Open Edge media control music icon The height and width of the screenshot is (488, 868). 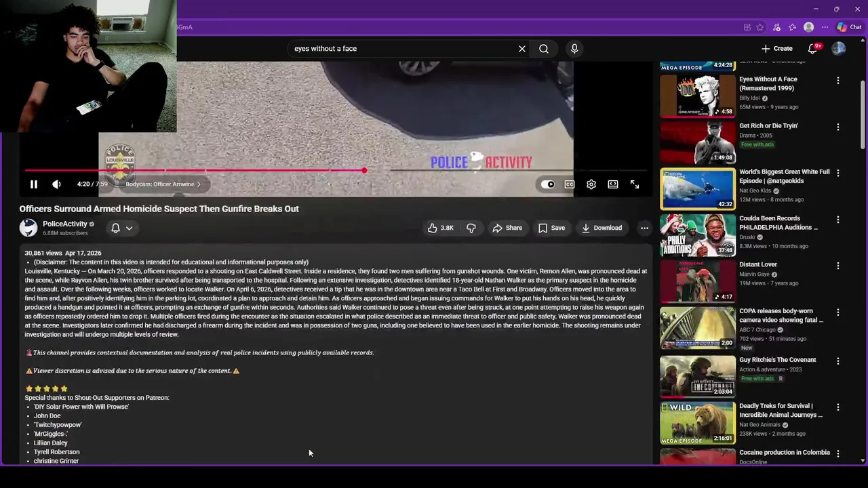776,27
